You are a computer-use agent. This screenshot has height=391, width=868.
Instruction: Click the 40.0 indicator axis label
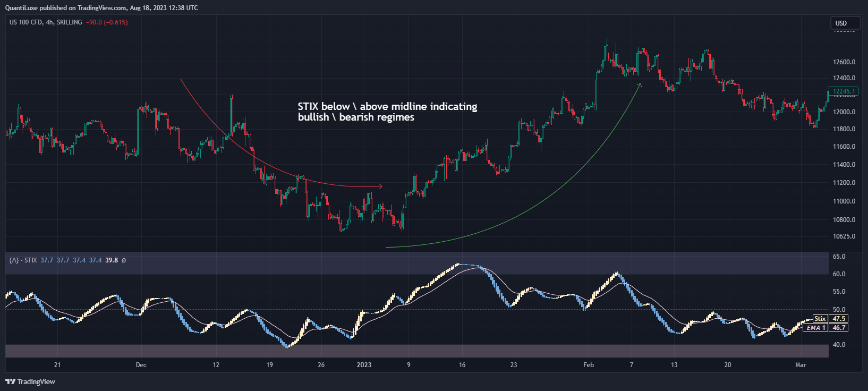point(839,345)
